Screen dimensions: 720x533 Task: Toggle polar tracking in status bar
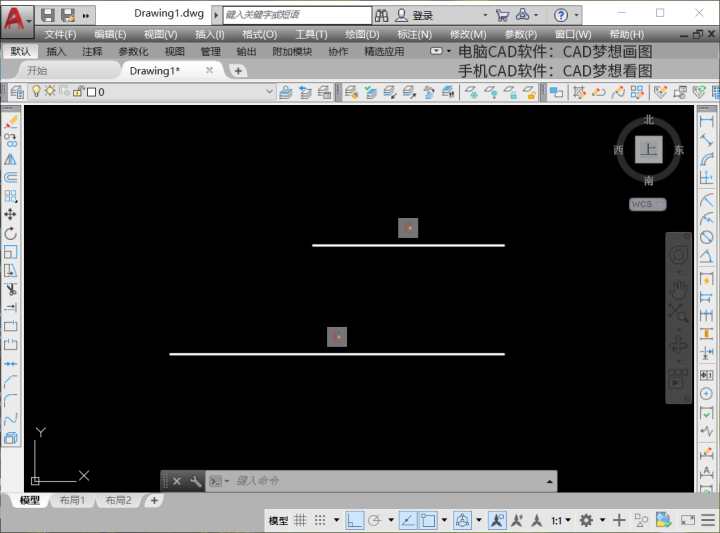375,520
